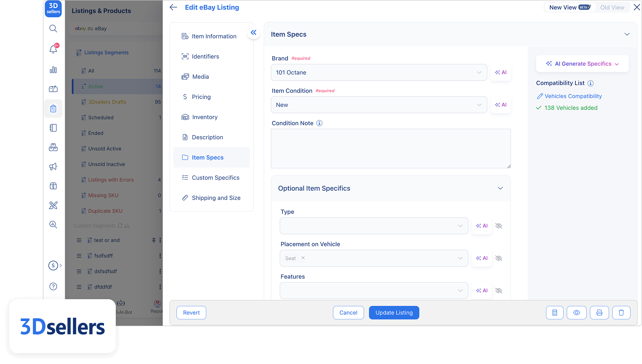Go to Media section
Screen dimensions: 642x364
tap(211, 77)
